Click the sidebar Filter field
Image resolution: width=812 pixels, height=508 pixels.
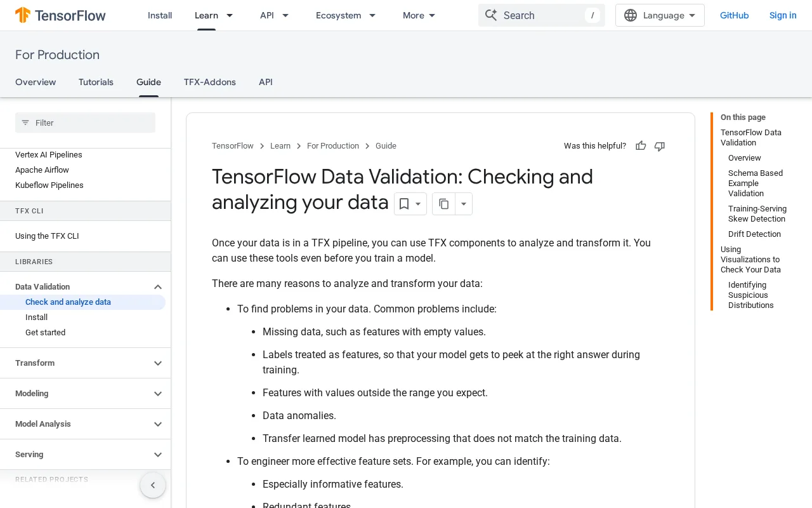click(85, 123)
